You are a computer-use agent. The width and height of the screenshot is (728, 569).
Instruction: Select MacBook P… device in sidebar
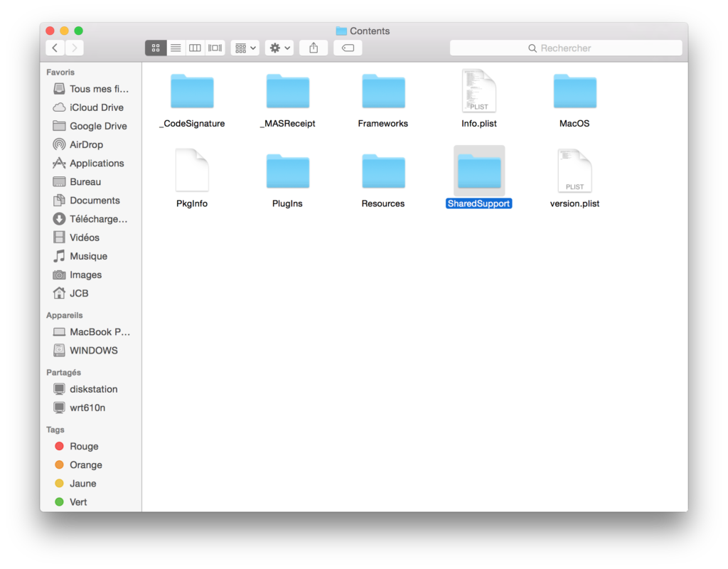(91, 331)
